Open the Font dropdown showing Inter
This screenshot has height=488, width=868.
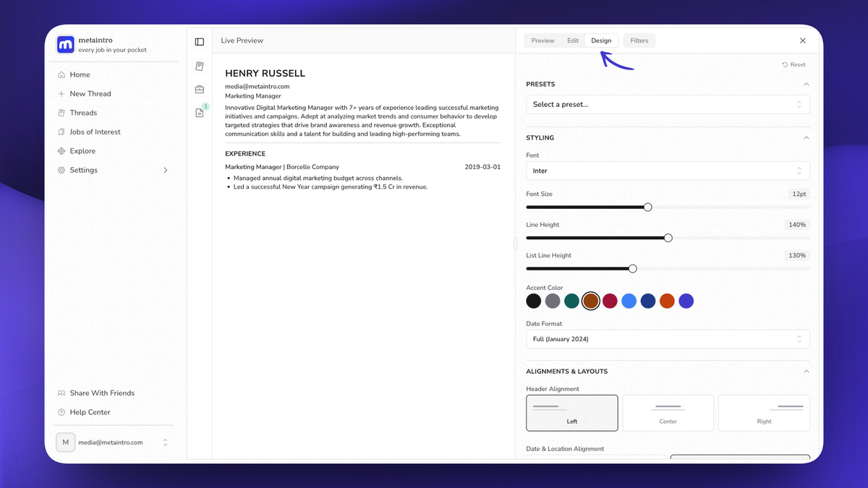[x=668, y=171]
